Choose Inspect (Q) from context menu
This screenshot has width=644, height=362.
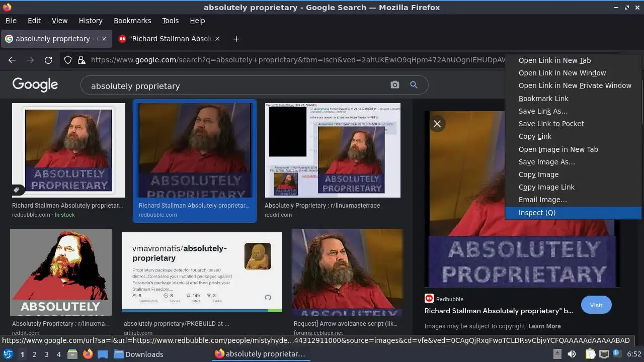tap(573, 213)
